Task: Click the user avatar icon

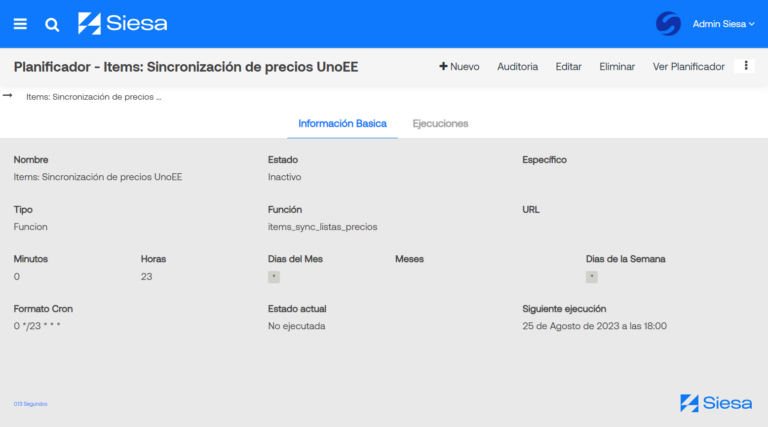Action: (x=668, y=24)
